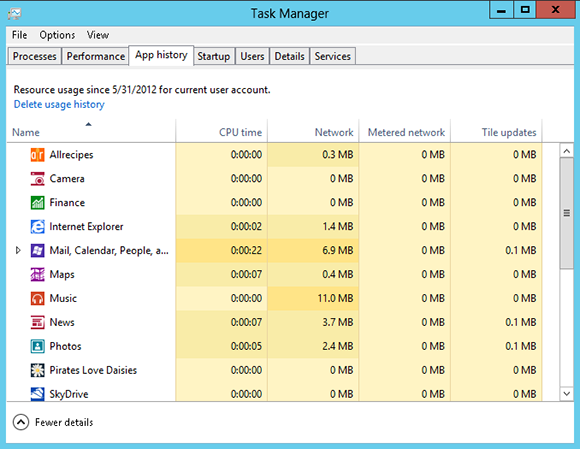Click the SkyDrive app icon
This screenshot has width=580, height=449.
37,394
